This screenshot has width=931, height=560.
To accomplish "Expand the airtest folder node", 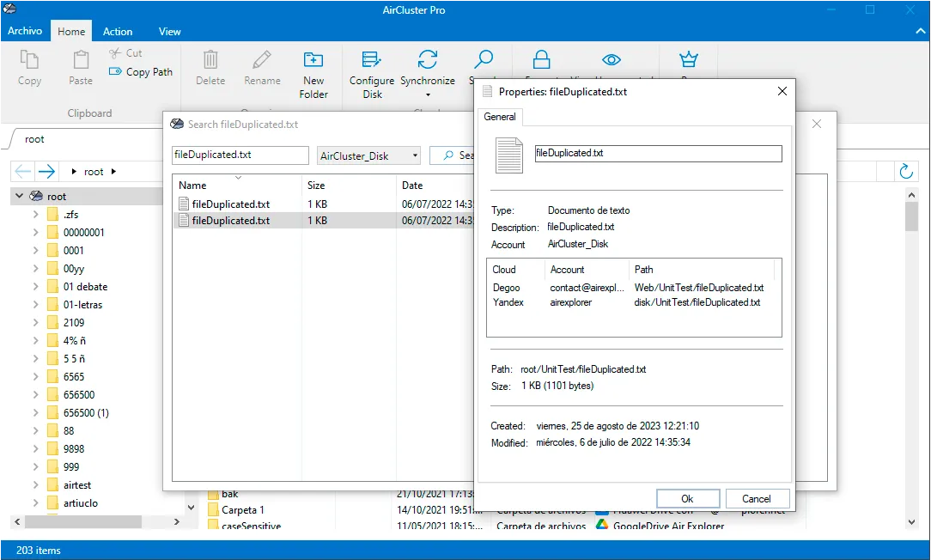I will click(35, 485).
